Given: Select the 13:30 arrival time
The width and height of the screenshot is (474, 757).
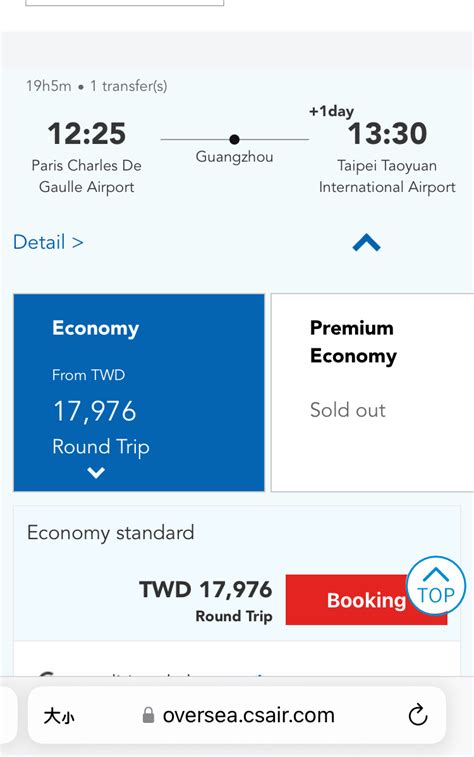Looking at the screenshot, I should click(388, 133).
